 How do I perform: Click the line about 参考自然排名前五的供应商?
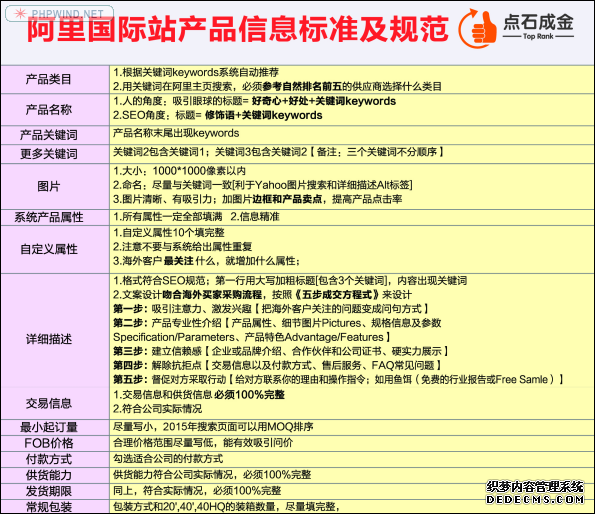(x=277, y=86)
